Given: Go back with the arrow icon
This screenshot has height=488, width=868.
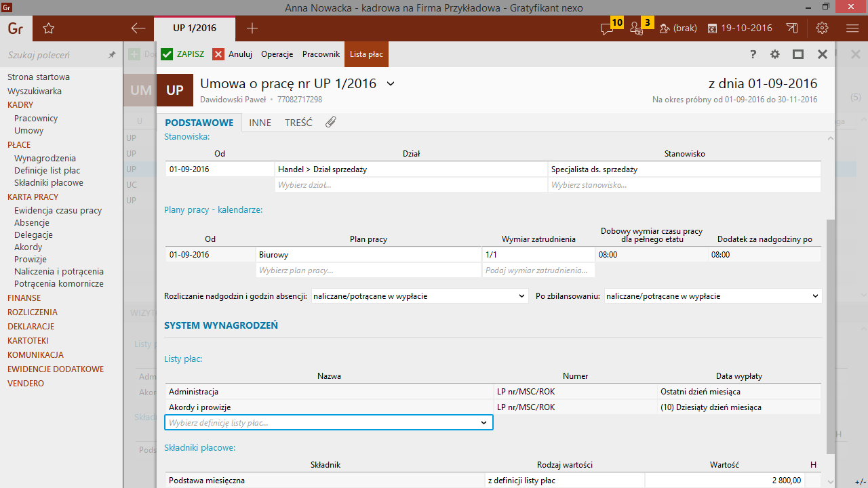Looking at the screenshot, I should coord(138,28).
